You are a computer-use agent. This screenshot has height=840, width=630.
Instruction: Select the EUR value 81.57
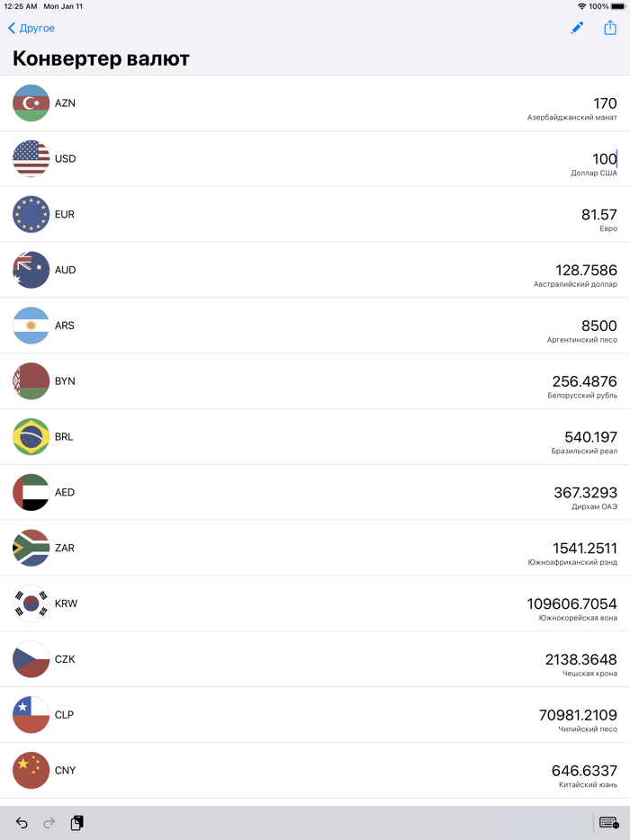[x=599, y=215]
